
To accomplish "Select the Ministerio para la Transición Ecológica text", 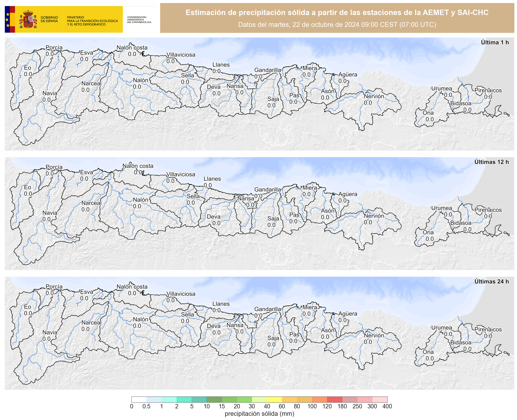I will 93,21.
